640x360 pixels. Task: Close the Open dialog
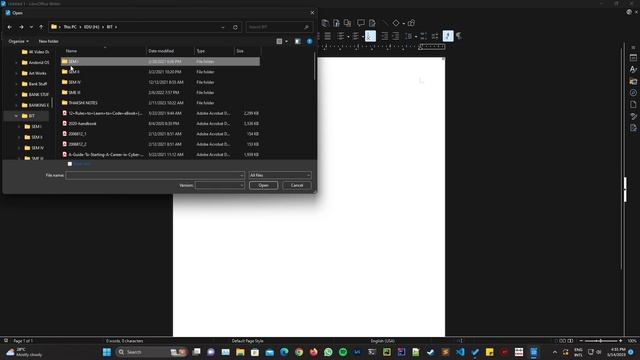[312, 13]
